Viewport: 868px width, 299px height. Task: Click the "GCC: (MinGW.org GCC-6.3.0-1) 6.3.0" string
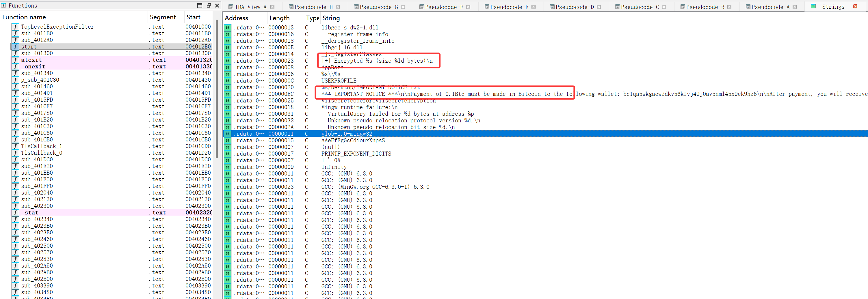[x=376, y=187]
